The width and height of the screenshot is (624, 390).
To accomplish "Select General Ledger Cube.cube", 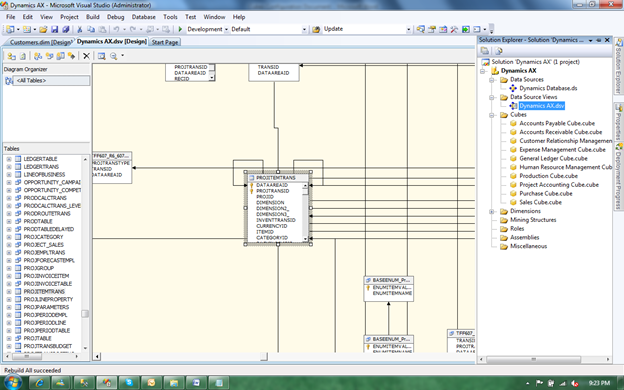I will 553,158.
